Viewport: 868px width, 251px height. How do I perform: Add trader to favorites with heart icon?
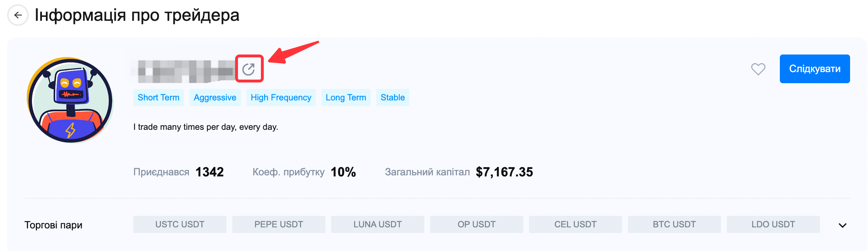tap(758, 69)
